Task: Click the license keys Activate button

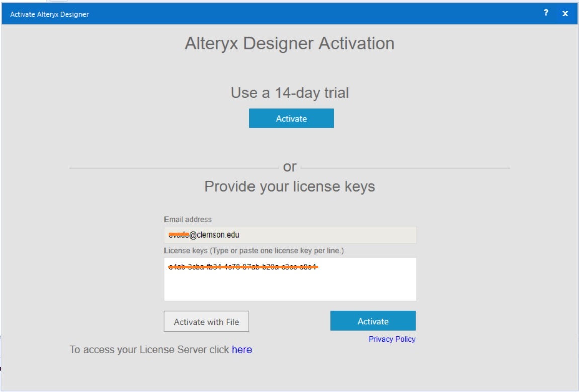Action: click(x=373, y=321)
